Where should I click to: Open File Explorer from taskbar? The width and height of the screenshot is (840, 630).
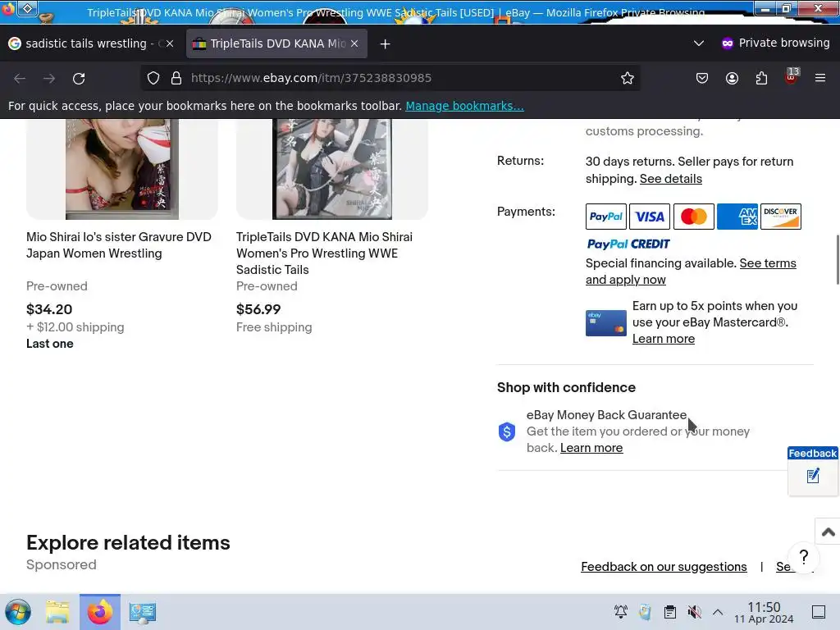pos(58,612)
